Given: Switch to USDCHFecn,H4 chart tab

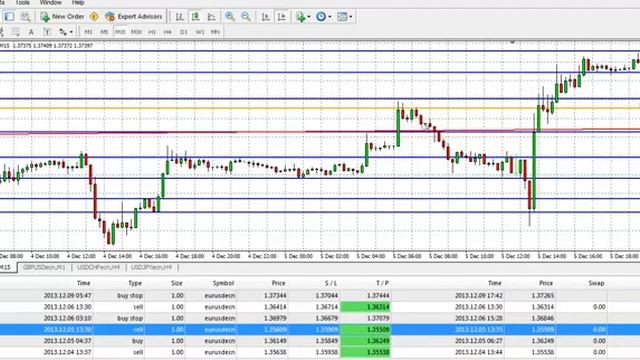Looking at the screenshot, I should [98, 267].
